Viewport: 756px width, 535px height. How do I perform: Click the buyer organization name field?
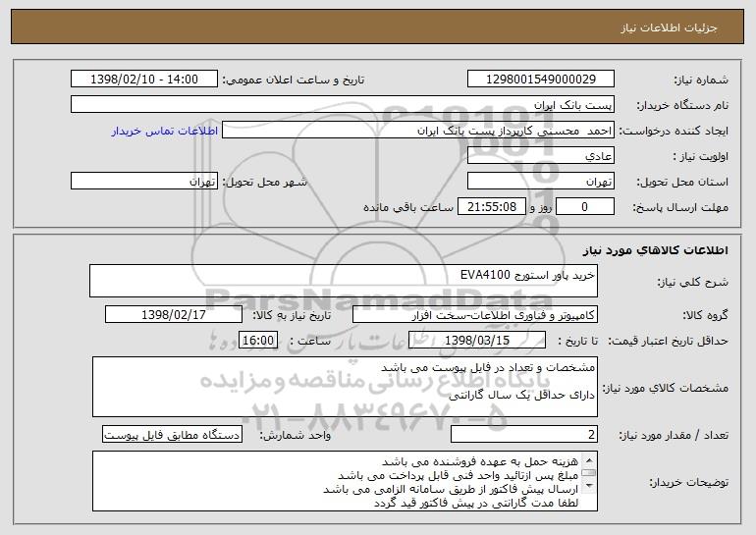coord(343,105)
